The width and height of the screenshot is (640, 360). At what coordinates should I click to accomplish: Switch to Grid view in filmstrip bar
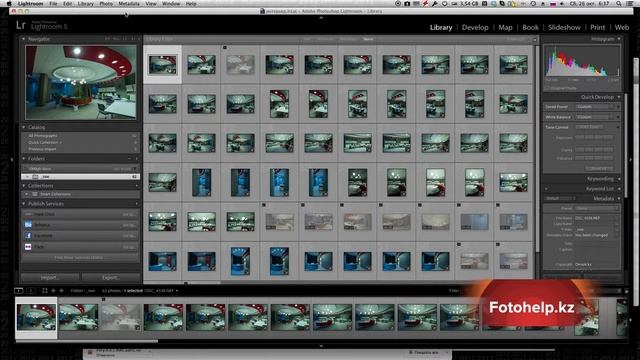point(45,291)
